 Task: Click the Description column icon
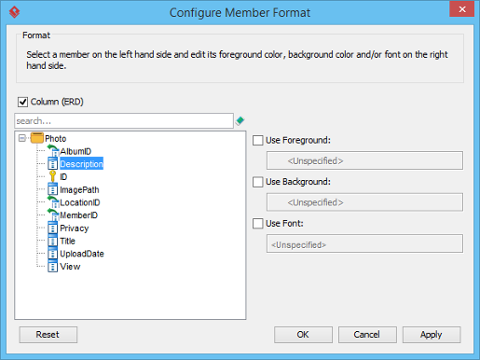[53, 164]
